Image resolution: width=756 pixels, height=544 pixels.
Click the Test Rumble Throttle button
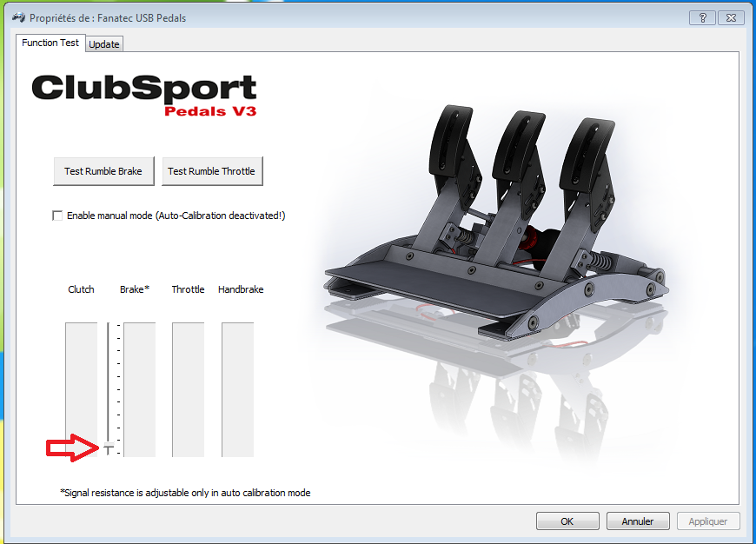tap(212, 171)
